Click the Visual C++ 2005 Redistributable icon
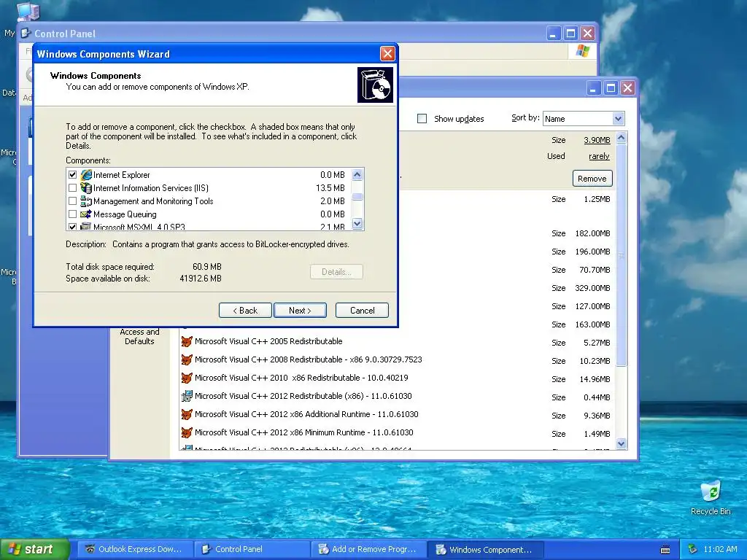 pyautogui.click(x=187, y=341)
